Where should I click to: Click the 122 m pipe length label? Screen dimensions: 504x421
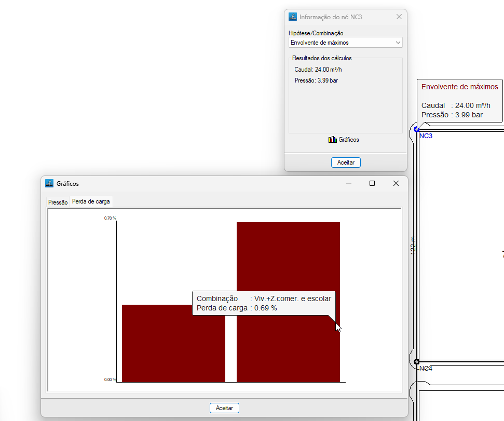click(413, 246)
